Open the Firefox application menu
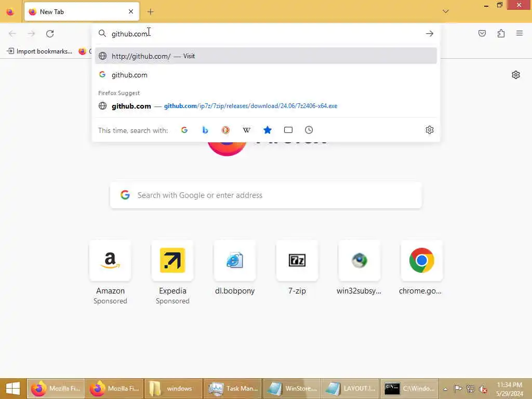 point(520,33)
